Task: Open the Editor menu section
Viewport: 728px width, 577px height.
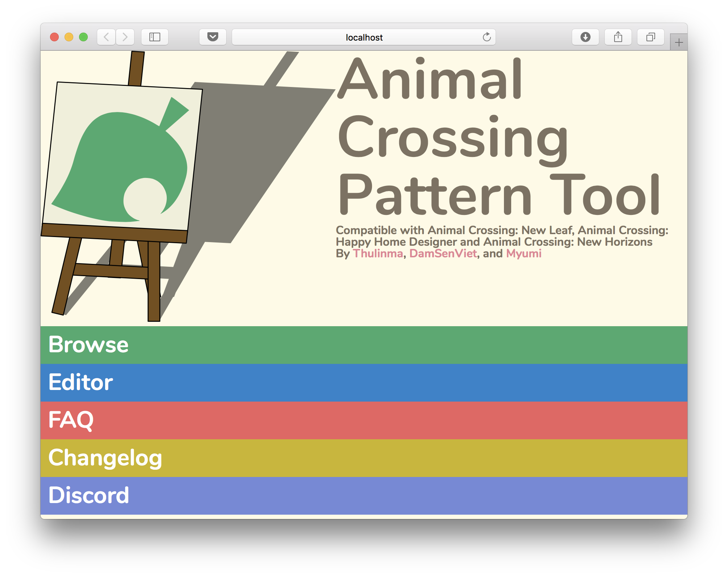Action: 364,382
